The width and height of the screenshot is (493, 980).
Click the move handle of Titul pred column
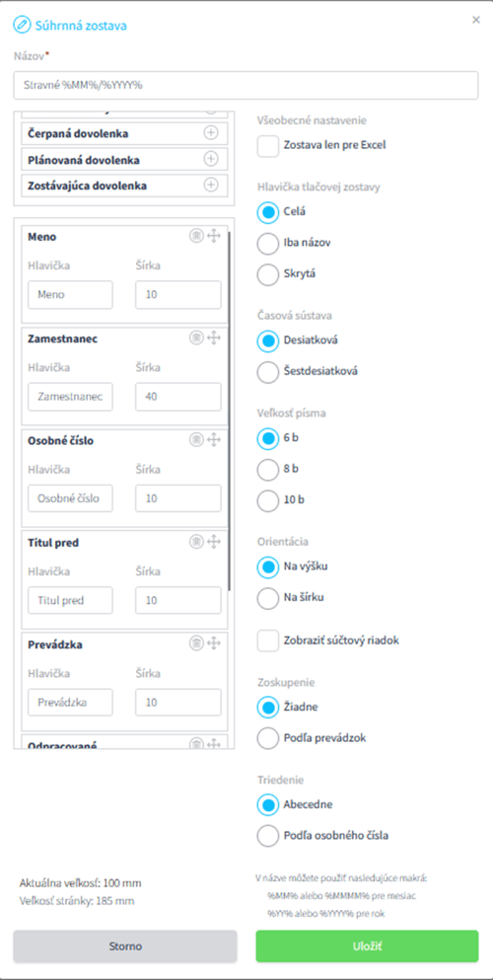tap(213, 542)
